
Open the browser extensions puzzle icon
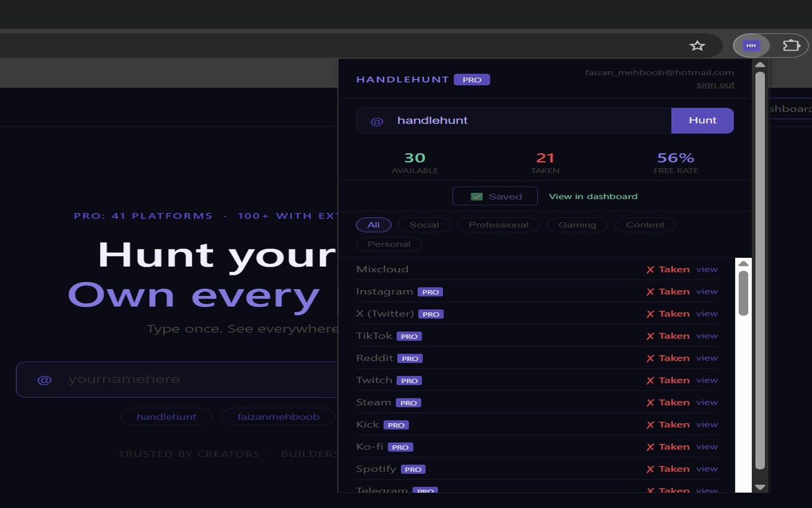click(x=792, y=46)
